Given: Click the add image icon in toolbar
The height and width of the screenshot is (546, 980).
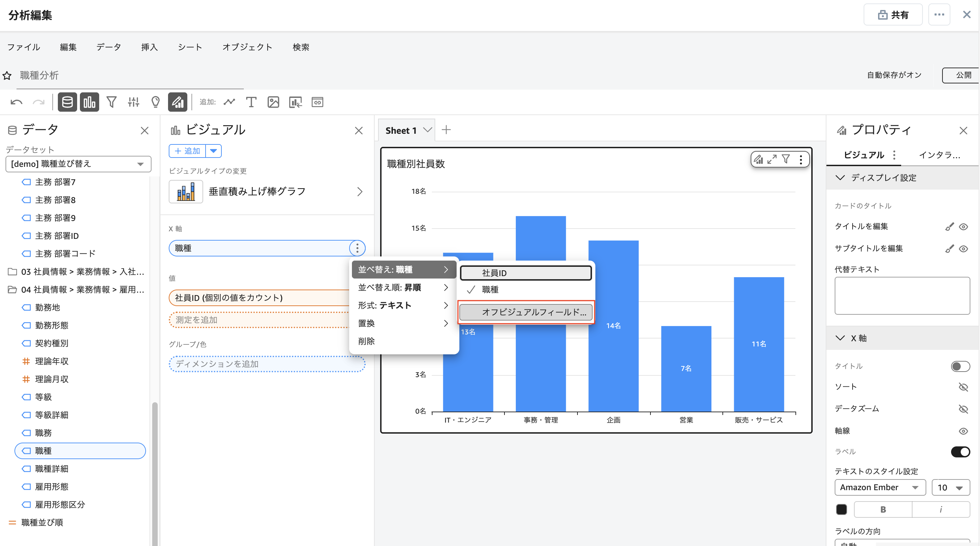Looking at the screenshot, I should coord(273,102).
